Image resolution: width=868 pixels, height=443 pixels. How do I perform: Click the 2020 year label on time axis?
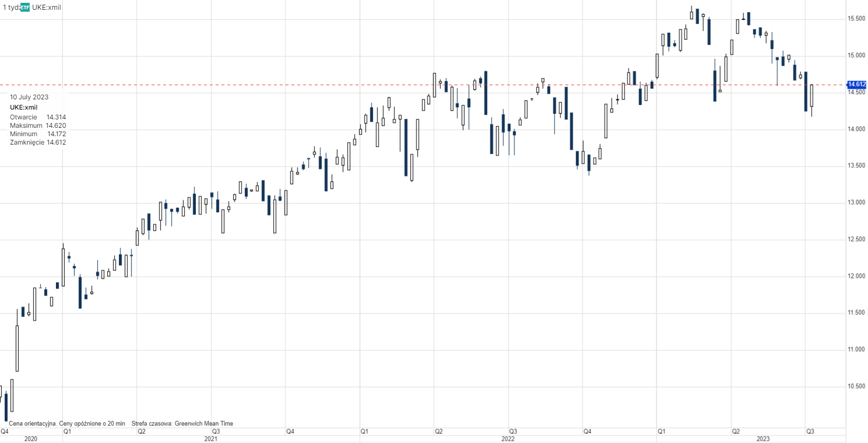coord(31,439)
